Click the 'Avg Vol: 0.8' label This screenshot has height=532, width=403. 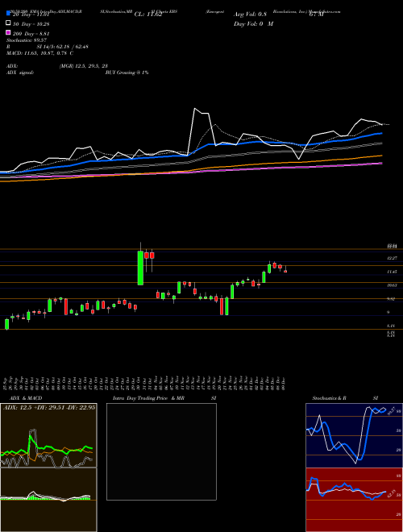pos(250,15)
